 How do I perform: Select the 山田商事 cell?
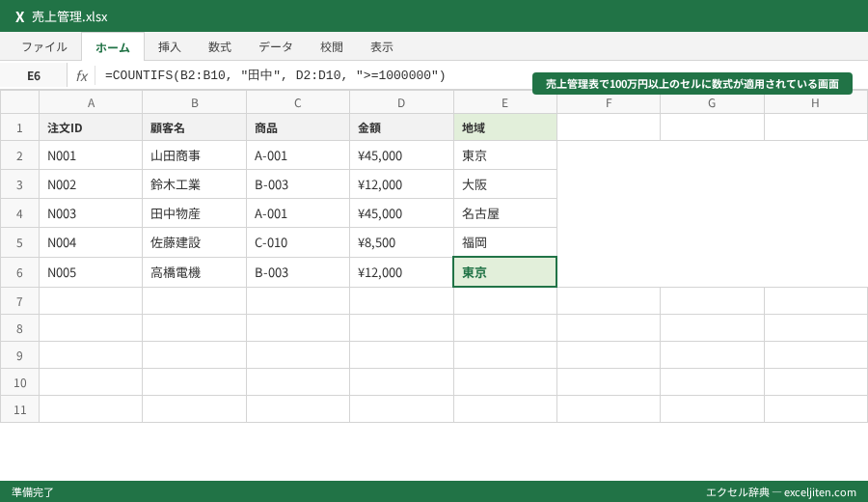[x=194, y=155]
